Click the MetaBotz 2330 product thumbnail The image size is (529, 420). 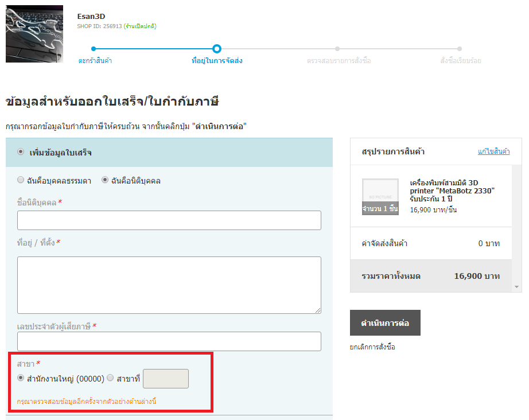click(380, 197)
